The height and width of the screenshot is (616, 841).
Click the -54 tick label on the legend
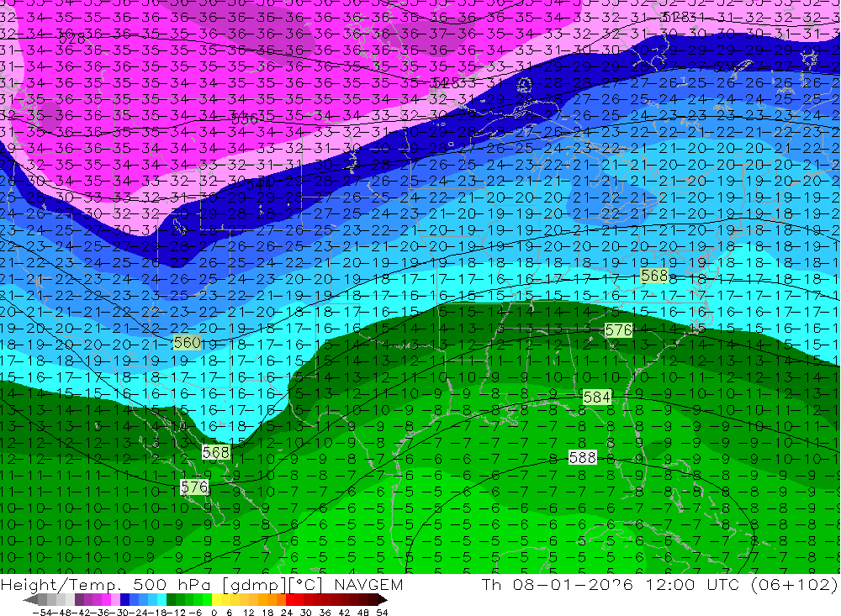(x=42, y=613)
